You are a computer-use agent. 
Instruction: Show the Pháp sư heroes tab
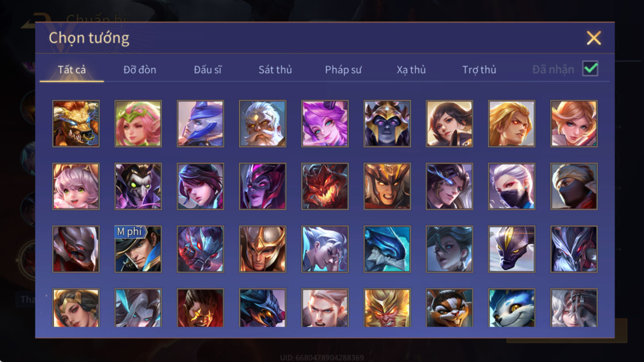343,70
